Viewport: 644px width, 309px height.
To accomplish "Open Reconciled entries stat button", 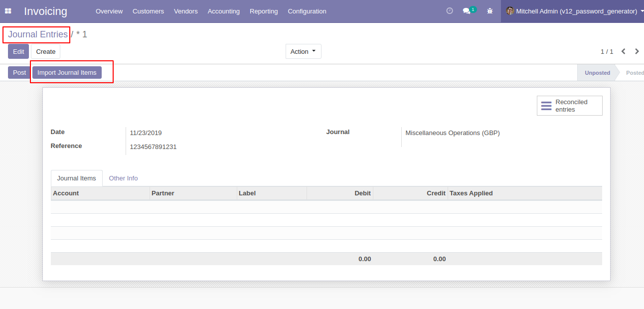I will pyautogui.click(x=569, y=106).
